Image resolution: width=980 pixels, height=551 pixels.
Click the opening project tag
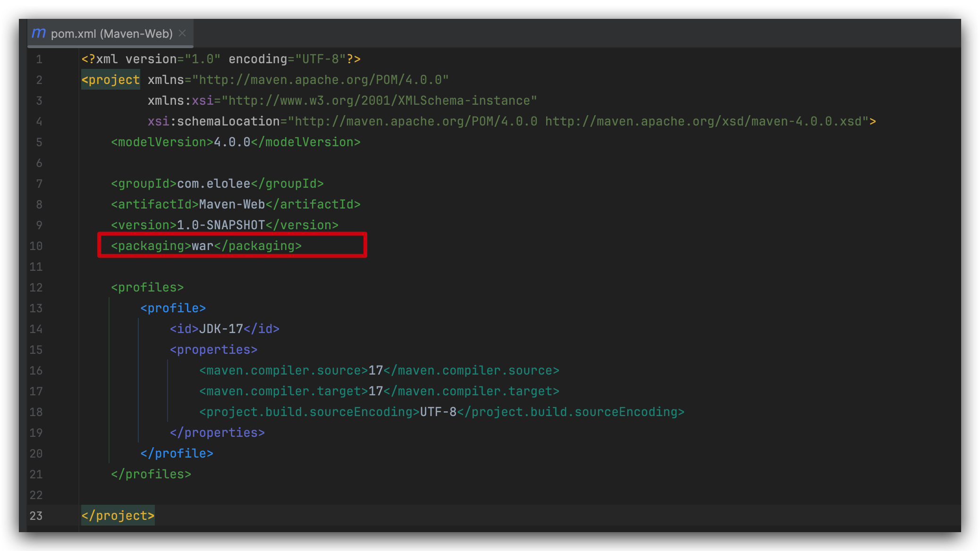[110, 80]
